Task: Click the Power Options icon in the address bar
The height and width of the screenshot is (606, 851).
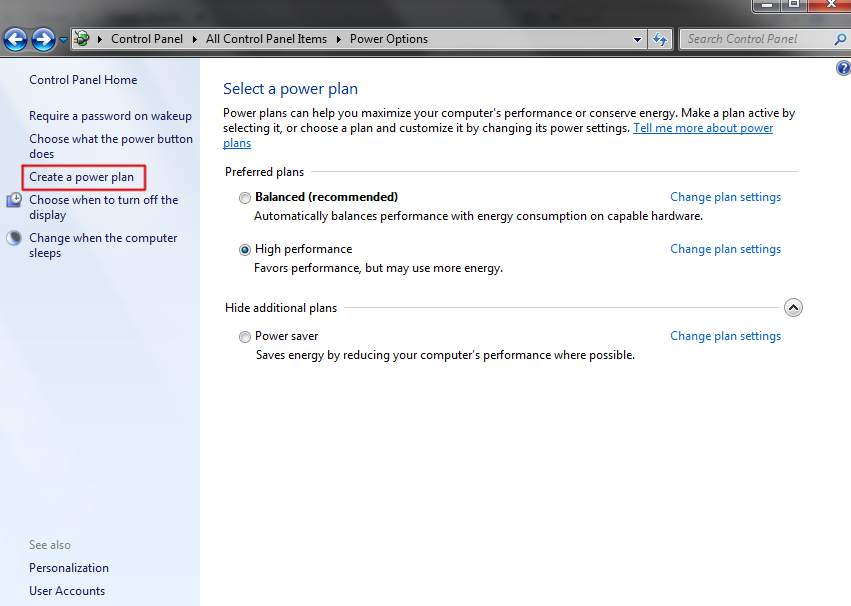Action: 80,39
